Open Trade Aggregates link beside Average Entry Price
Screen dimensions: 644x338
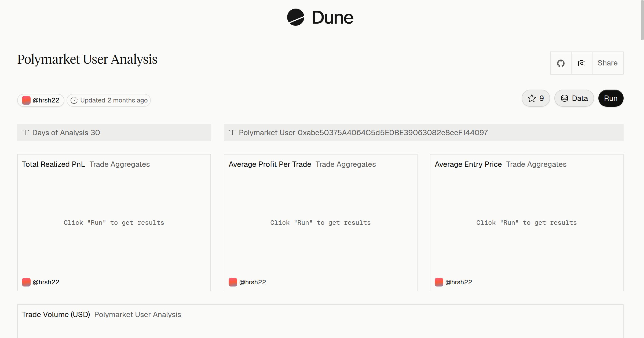[536, 164]
